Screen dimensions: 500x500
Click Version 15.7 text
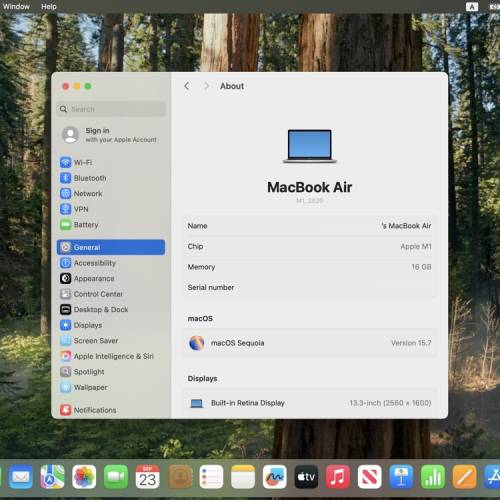pos(411,343)
